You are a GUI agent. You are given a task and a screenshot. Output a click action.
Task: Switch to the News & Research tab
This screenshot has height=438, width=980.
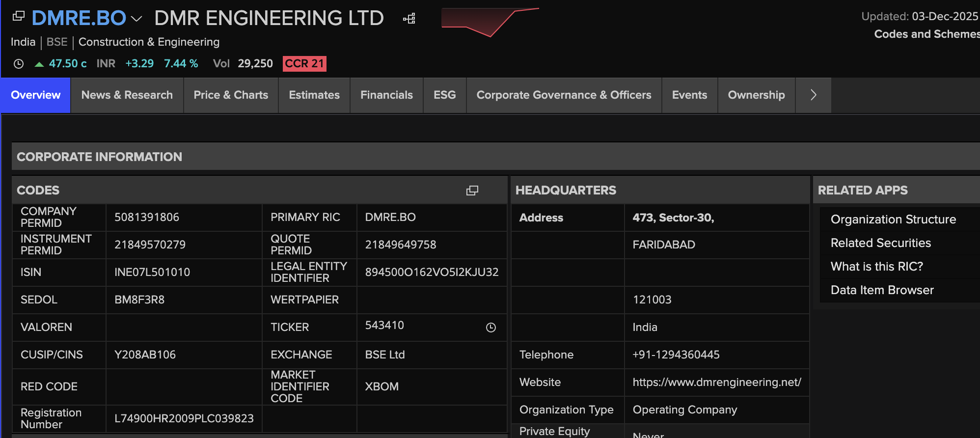coord(127,95)
